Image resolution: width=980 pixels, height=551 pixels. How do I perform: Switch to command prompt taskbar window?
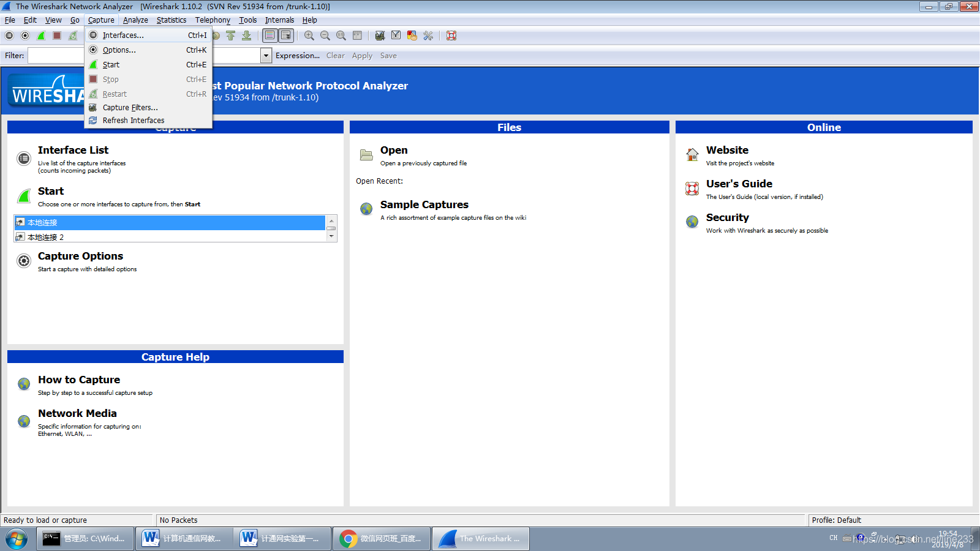(x=85, y=539)
